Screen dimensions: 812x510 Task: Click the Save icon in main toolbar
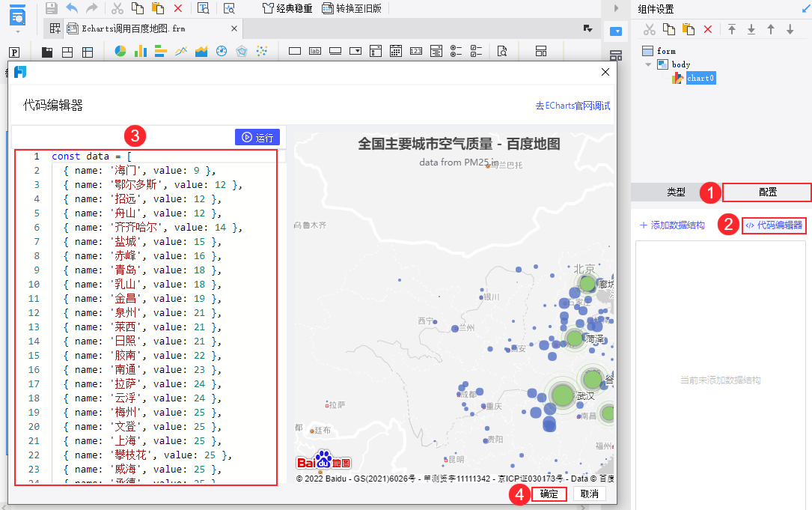[x=52, y=7]
